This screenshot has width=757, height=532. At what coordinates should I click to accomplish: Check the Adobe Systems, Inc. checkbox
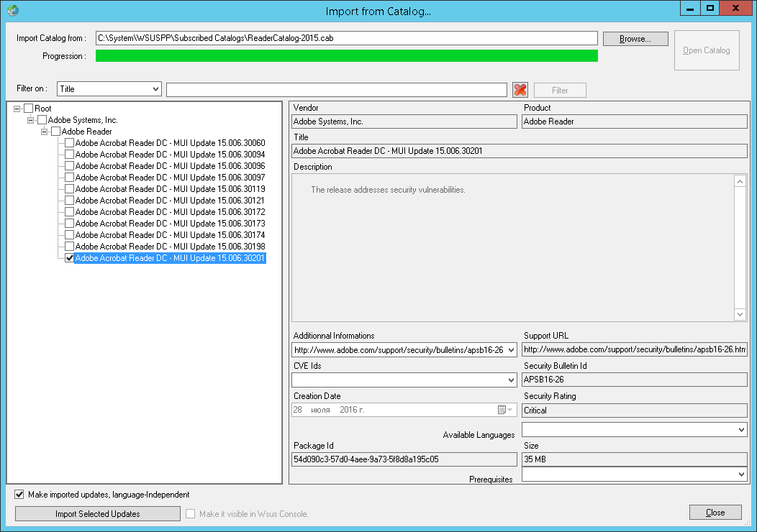42,120
